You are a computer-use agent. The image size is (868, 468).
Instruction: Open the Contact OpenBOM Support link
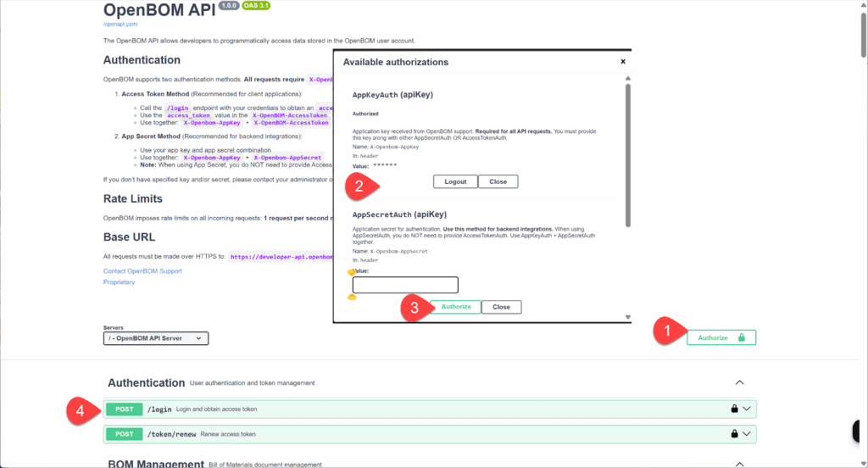pos(142,270)
